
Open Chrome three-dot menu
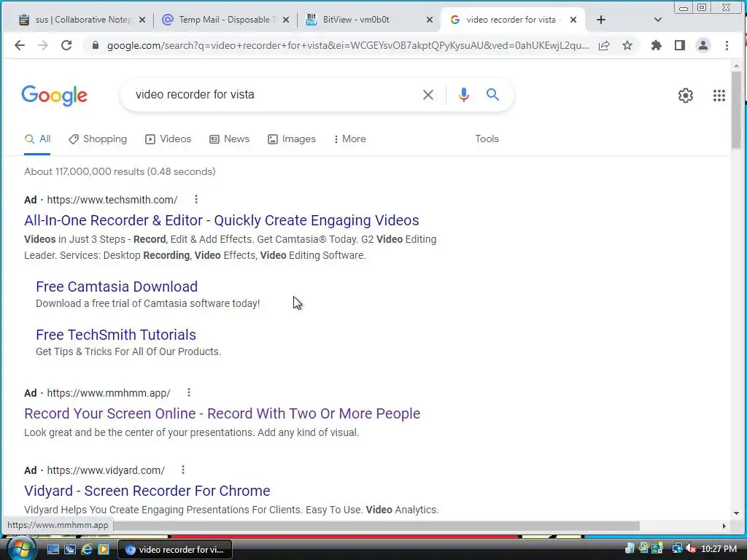click(727, 45)
